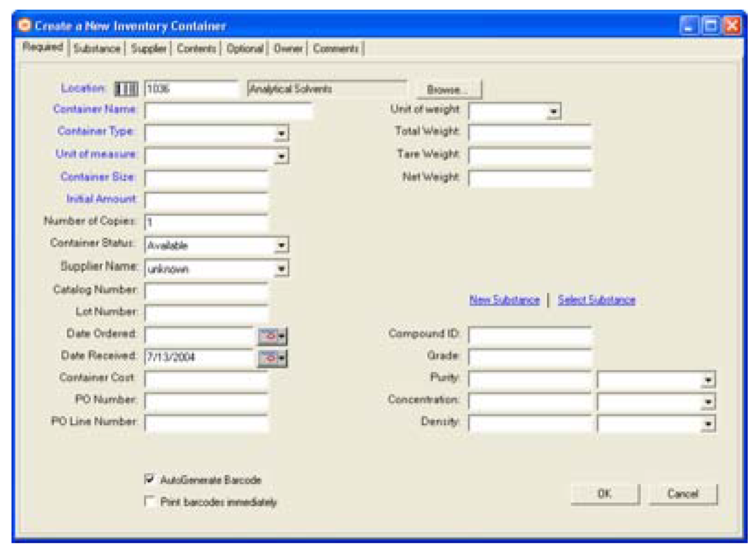Viewport: 756px width, 550px height.
Task: Open the Date Received calendar picker
Action: tap(273, 358)
